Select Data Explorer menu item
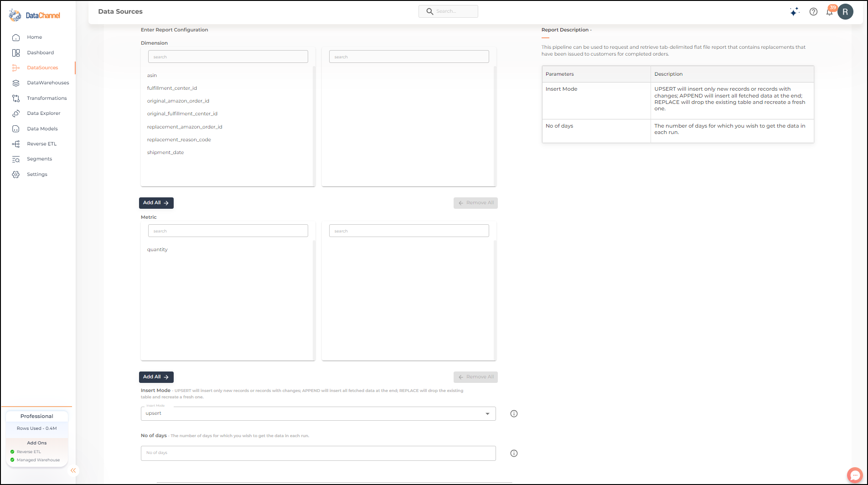Viewport: 868px width, 485px height. pos(43,114)
